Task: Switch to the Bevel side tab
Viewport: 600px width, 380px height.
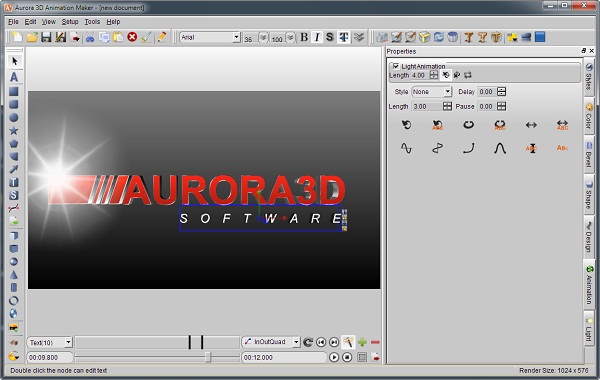Action: coord(589,155)
